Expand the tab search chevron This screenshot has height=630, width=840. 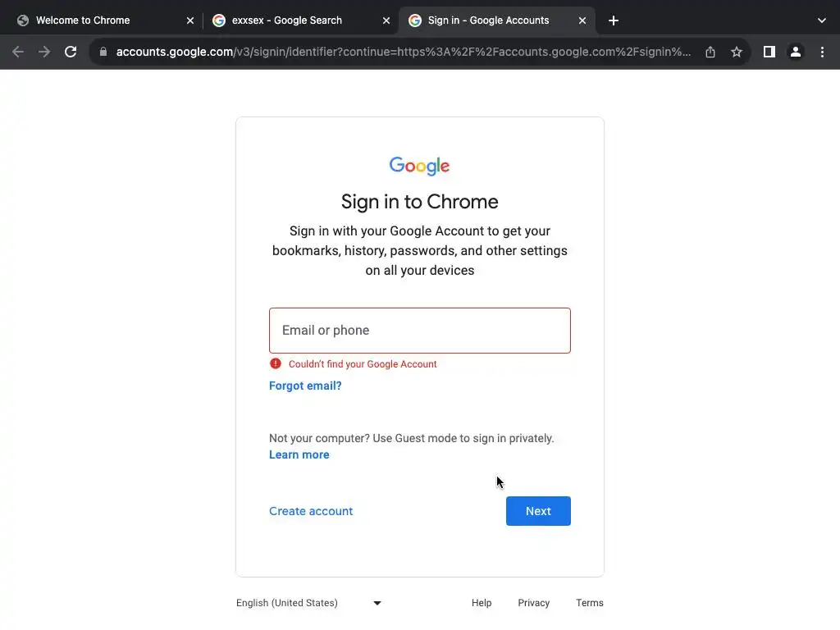(822, 21)
